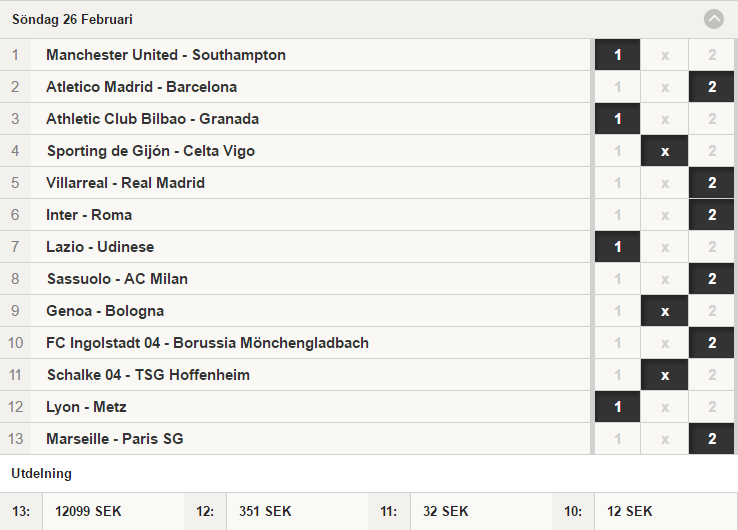Choose 2 for Lazio - Udinese
738x530 pixels.
(711, 247)
